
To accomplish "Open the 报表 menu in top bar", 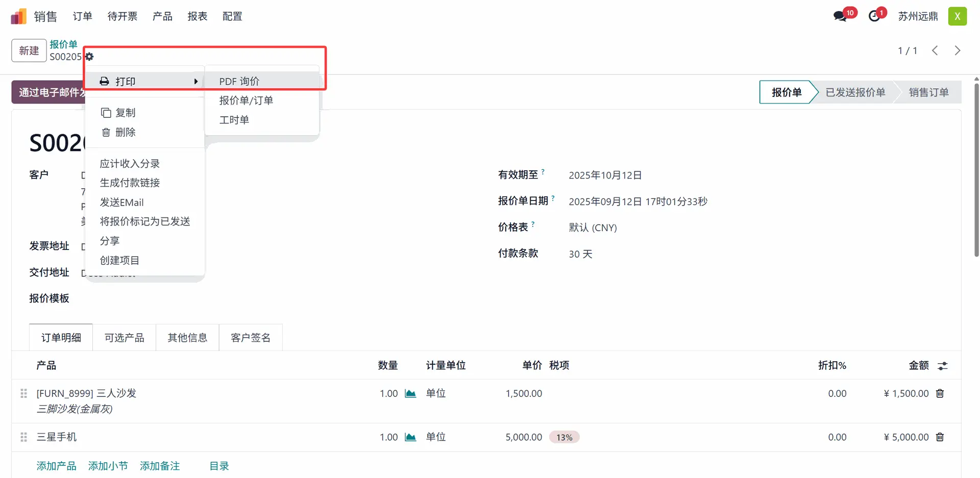I will click(x=198, y=16).
